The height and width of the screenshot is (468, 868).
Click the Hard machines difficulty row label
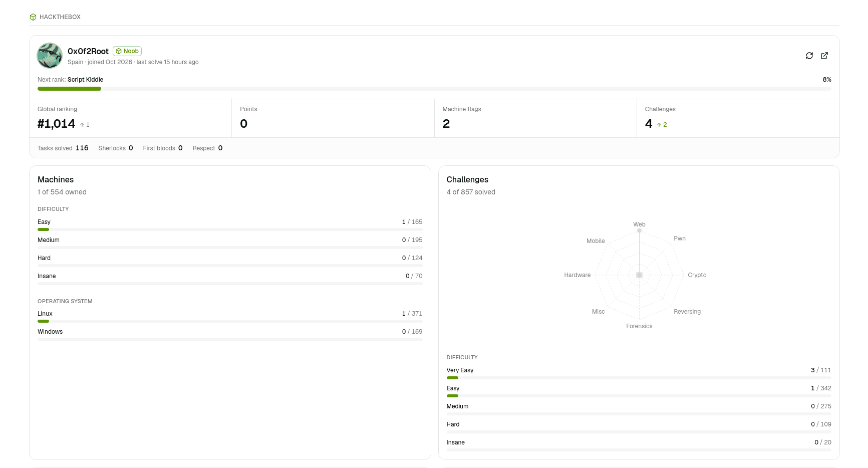tap(44, 258)
